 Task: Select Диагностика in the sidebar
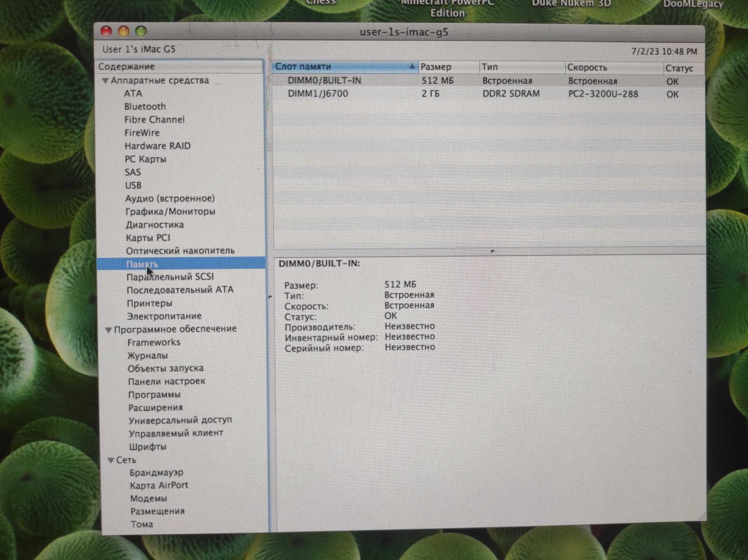pos(155,225)
